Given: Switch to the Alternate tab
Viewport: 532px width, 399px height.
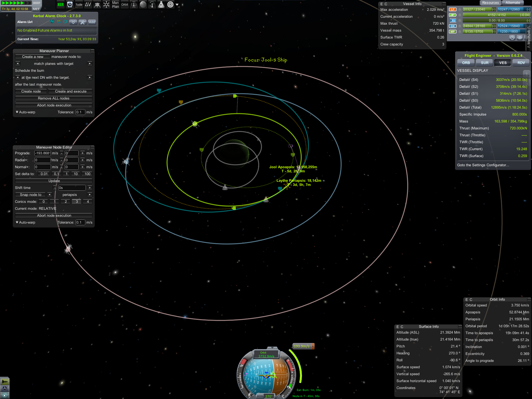Looking at the screenshot, I should (513, 3).
